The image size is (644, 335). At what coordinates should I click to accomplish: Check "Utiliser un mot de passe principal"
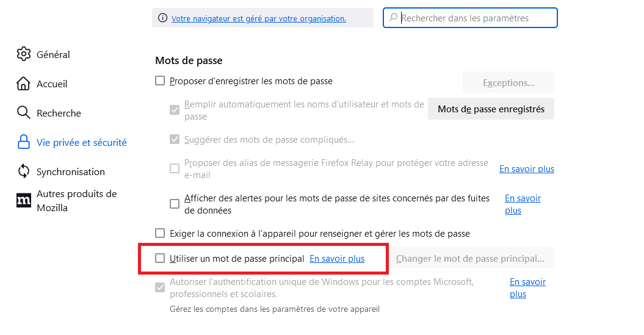[x=160, y=258]
